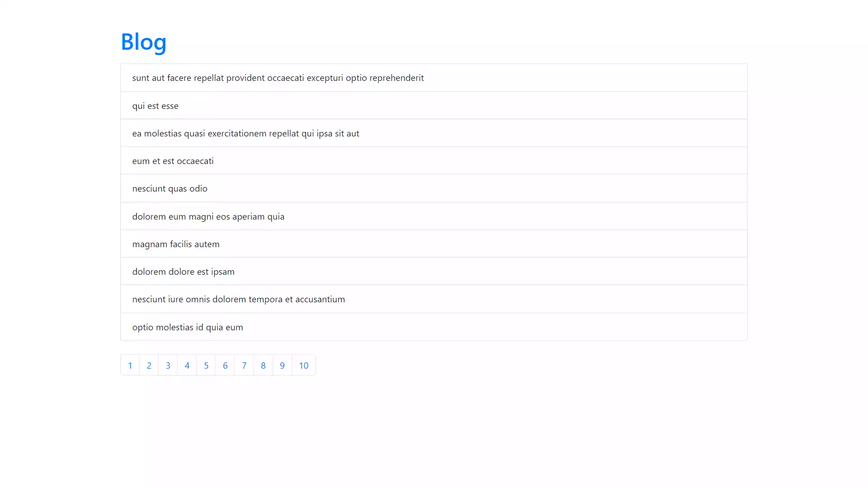Jump to page 4
This screenshot has height=488, width=868.
pos(187,365)
